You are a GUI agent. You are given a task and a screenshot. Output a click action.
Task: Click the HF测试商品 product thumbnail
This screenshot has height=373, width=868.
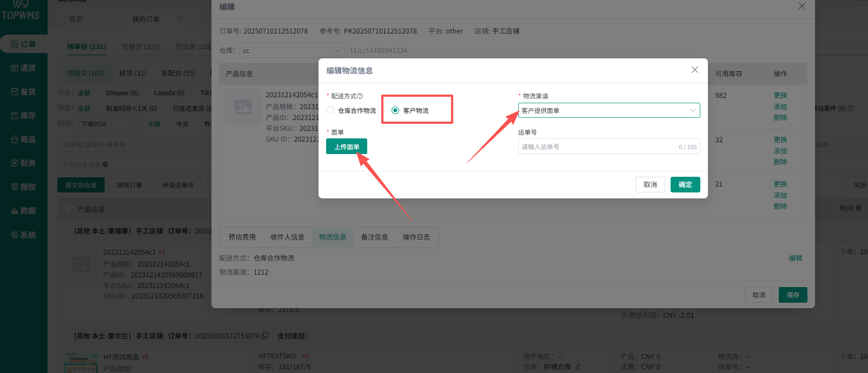tap(81, 362)
